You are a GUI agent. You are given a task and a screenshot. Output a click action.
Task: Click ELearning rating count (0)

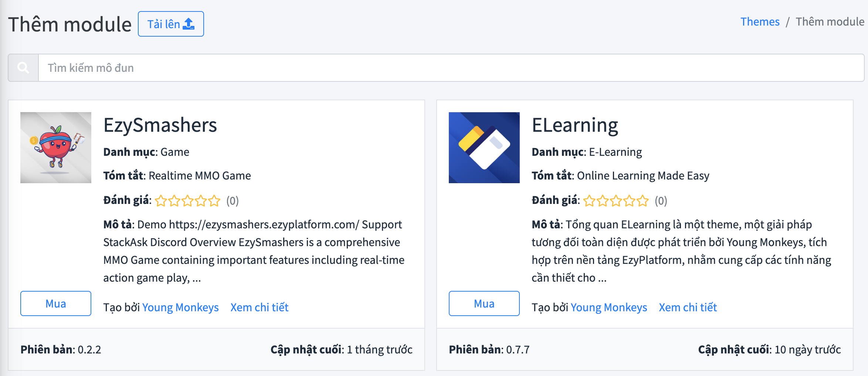(x=661, y=201)
